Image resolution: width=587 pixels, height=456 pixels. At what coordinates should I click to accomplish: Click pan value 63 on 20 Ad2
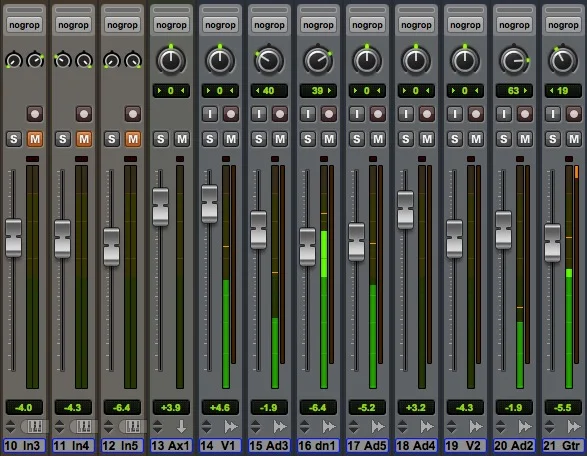click(514, 91)
